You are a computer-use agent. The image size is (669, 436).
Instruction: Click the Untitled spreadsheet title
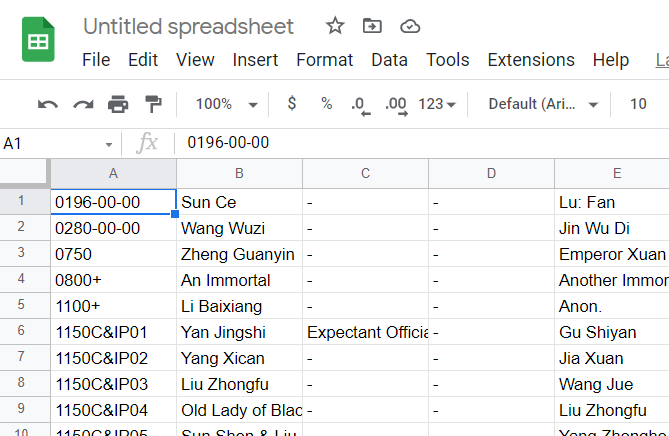188,26
